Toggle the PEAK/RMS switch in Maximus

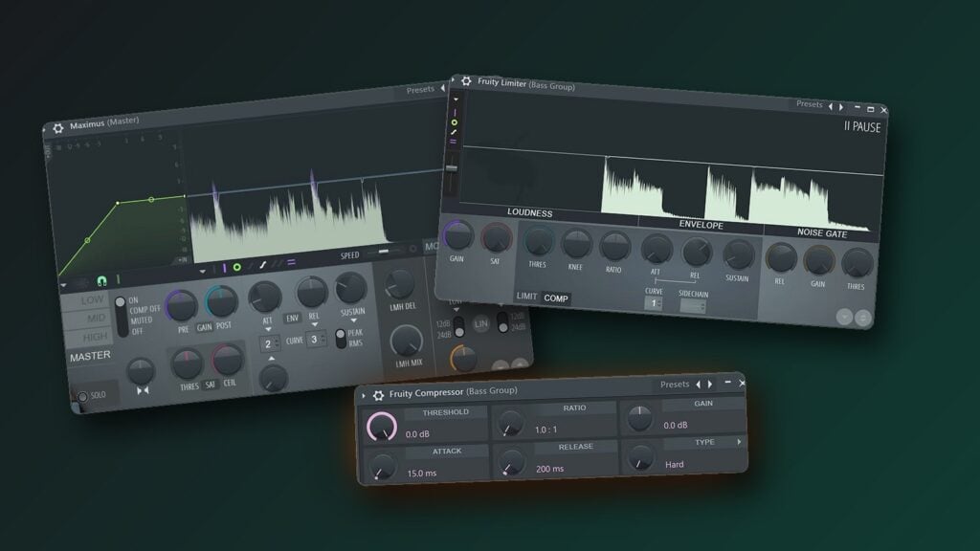tap(341, 339)
